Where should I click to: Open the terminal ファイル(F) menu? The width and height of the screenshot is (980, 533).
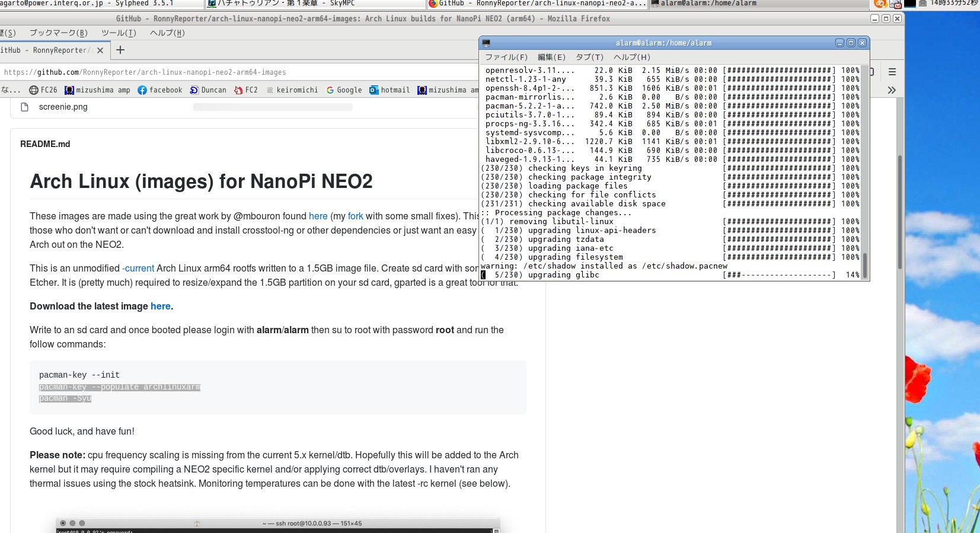point(506,58)
